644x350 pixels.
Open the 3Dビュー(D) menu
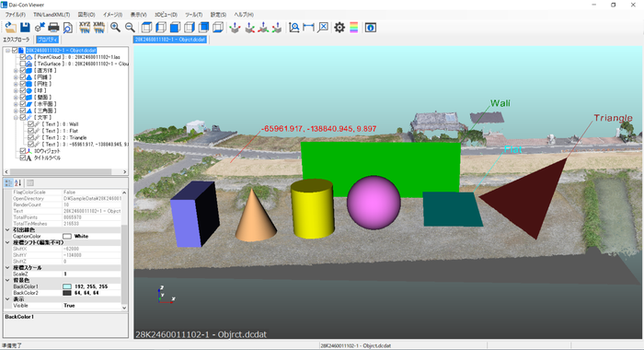pos(166,15)
